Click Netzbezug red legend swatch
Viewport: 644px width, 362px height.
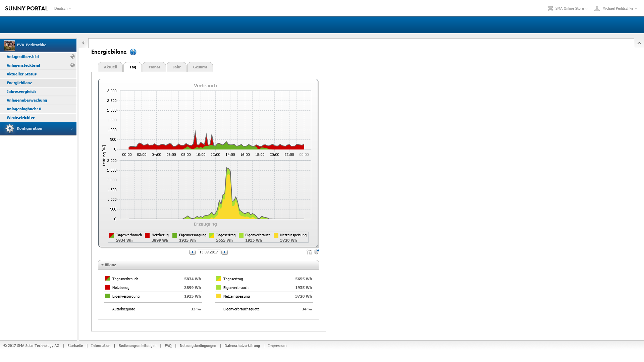[147, 236]
